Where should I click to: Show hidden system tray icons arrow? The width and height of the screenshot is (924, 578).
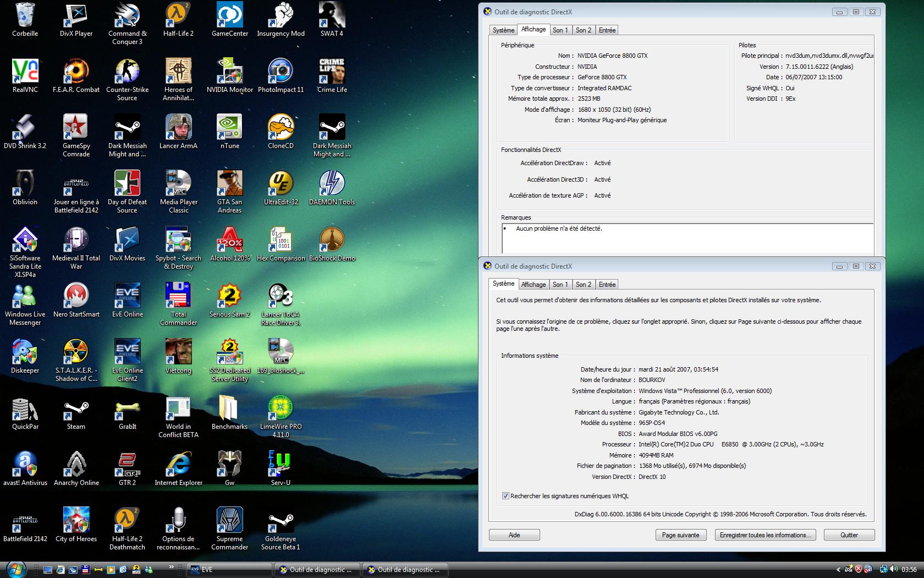[x=838, y=570]
